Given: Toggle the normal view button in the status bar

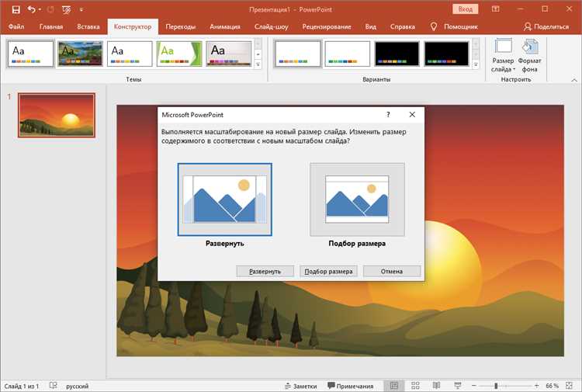Looking at the screenshot, I should click(393, 386).
